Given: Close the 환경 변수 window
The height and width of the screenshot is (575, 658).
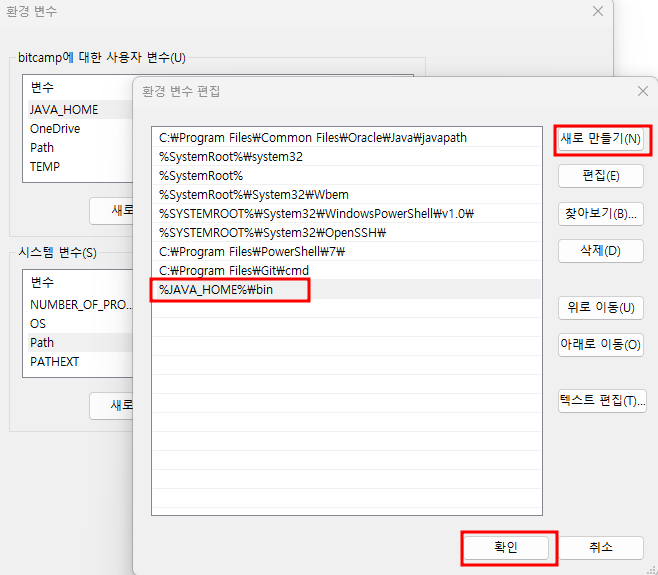Looking at the screenshot, I should pos(598,11).
